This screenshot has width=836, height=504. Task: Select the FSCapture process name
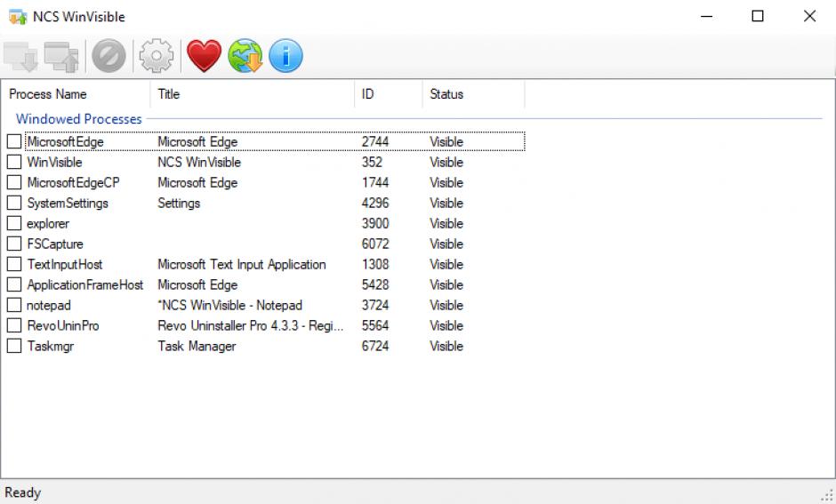tap(55, 244)
